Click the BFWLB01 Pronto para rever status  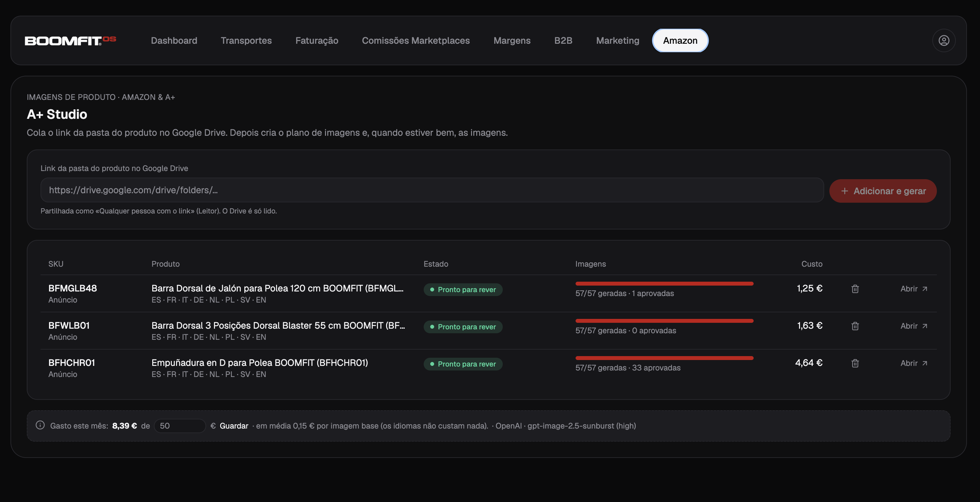(463, 327)
